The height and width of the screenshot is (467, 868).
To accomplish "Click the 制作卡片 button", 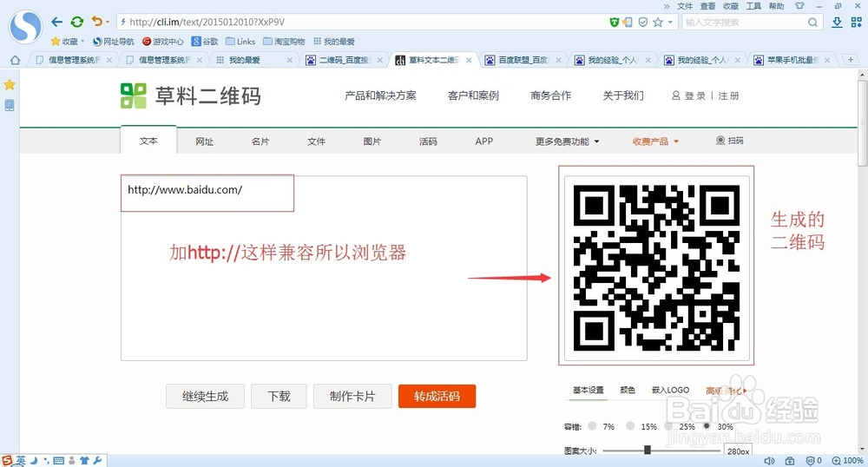I will click(352, 396).
